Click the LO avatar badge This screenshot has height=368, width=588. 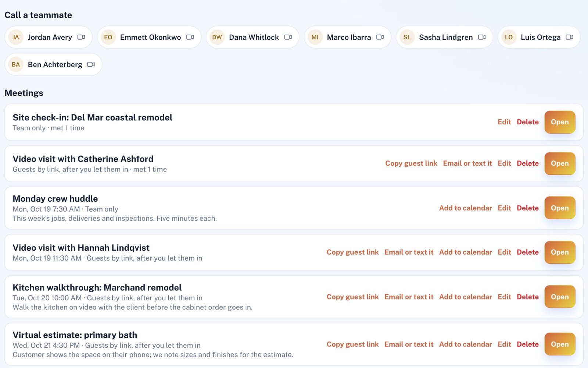[509, 37]
